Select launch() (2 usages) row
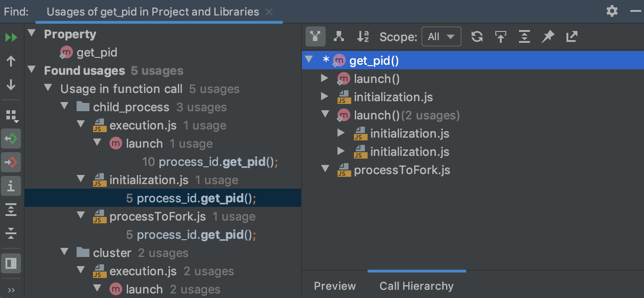The height and width of the screenshot is (298, 644). click(473, 115)
